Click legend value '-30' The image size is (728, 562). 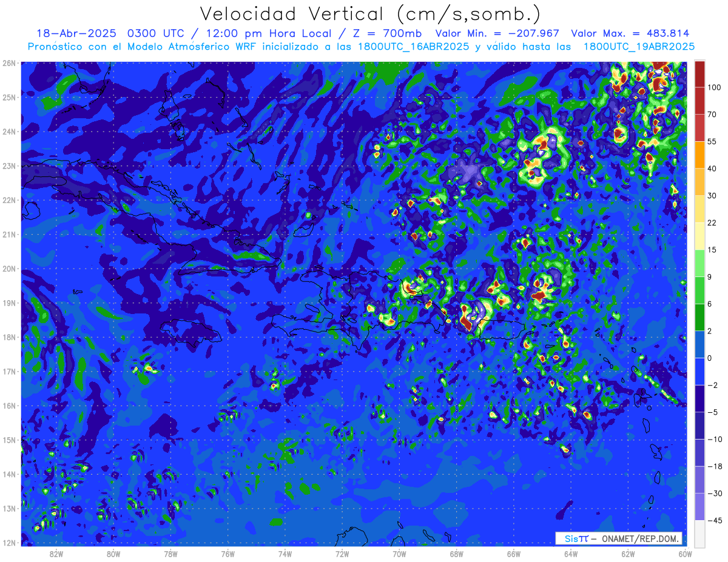coord(714,493)
